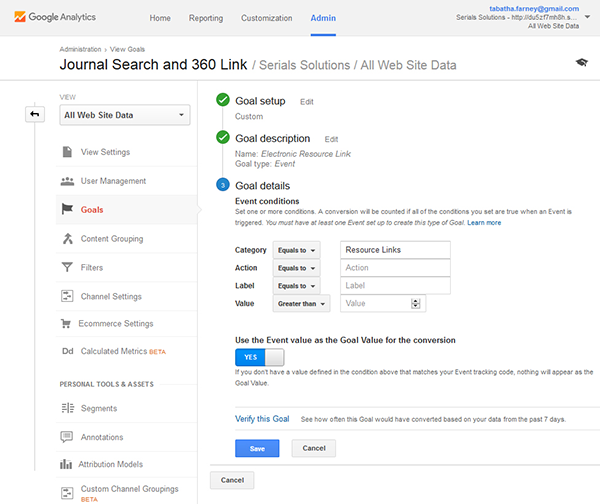This screenshot has width=600, height=504.
Task: Go to the Customization tab
Action: pyautogui.click(x=267, y=18)
